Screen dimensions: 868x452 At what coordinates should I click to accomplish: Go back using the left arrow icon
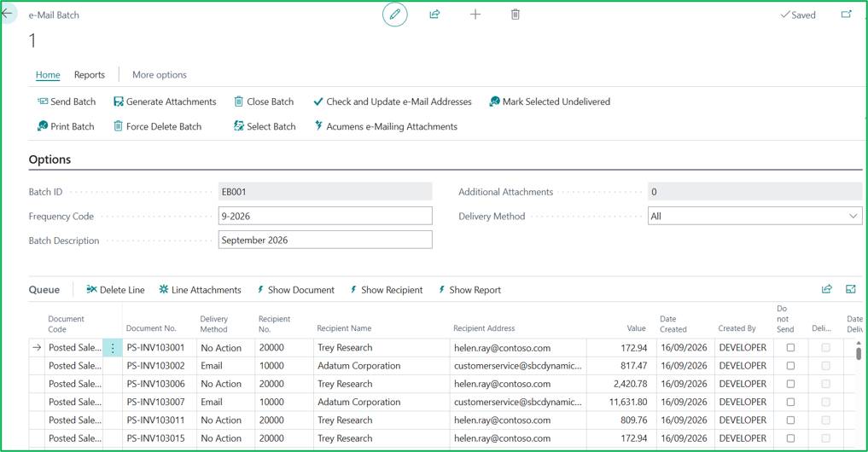pos(7,14)
